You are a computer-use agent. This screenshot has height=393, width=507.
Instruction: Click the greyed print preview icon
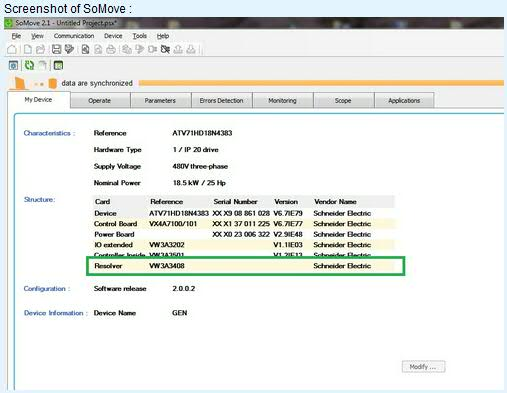pyautogui.click(x=98, y=49)
